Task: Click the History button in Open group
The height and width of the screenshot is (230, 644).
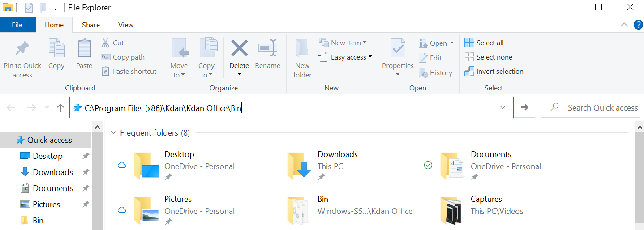Action: 435,72
